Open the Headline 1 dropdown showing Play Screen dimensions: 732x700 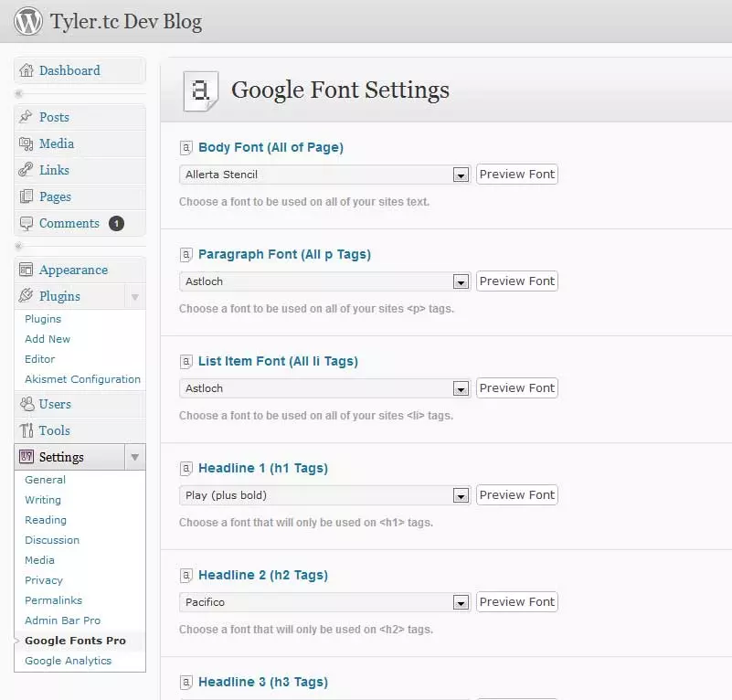point(325,495)
